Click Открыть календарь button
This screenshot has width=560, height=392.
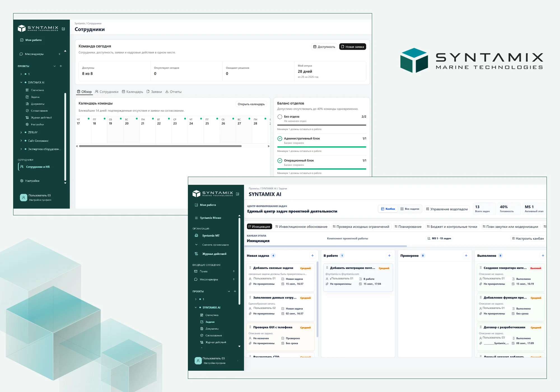(x=251, y=104)
